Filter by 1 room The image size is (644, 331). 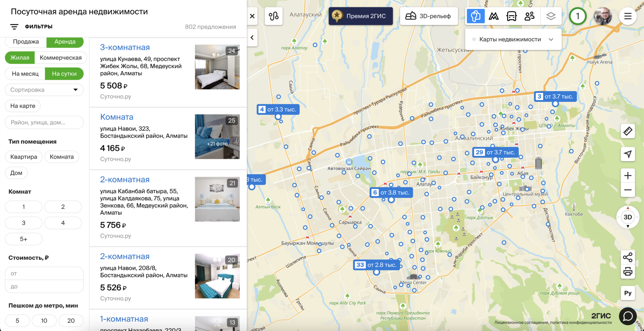[23, 207]
